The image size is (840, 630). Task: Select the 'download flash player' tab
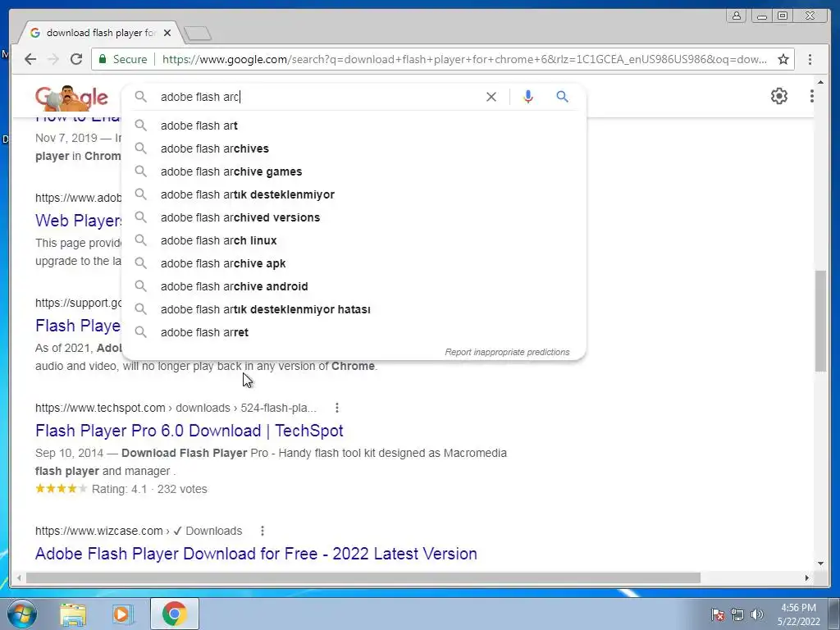(x=100, y=33)
